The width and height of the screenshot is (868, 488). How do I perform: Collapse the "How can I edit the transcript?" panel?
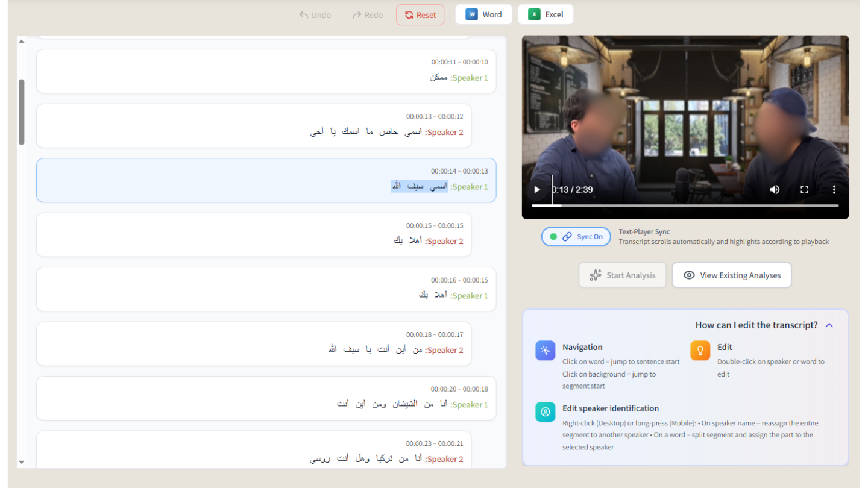tap(829, 325)
